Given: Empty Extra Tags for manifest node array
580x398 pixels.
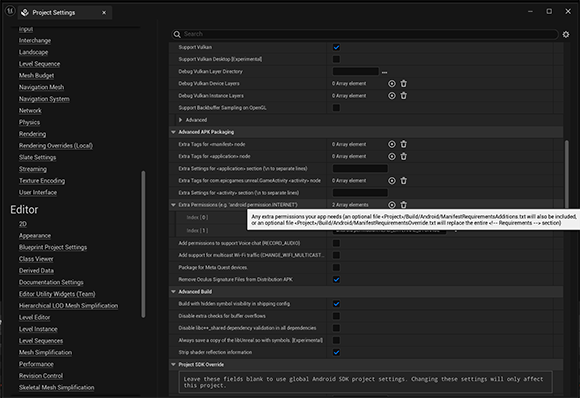Looking at the screenshot, I should point(404,144).
